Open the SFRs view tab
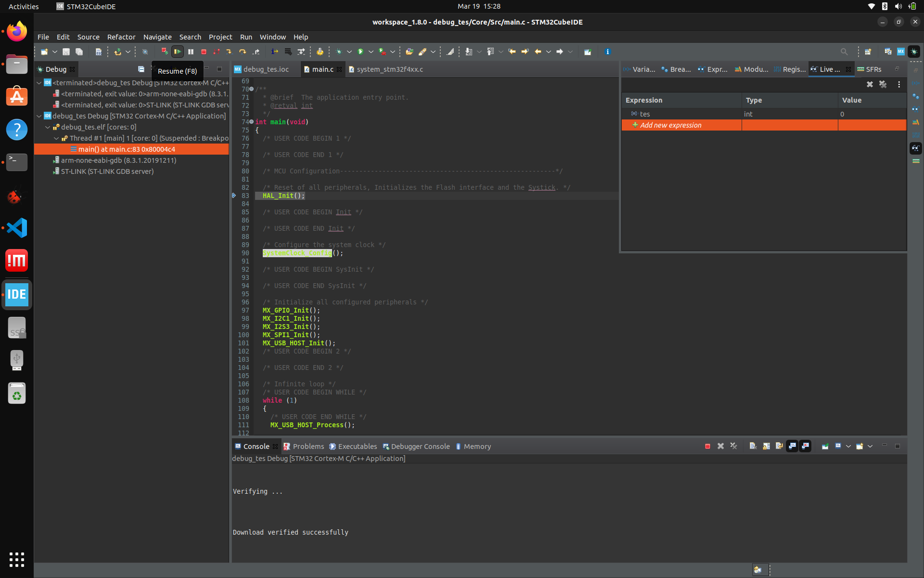The height and width of the screenshot is (578, 924). 869,69
